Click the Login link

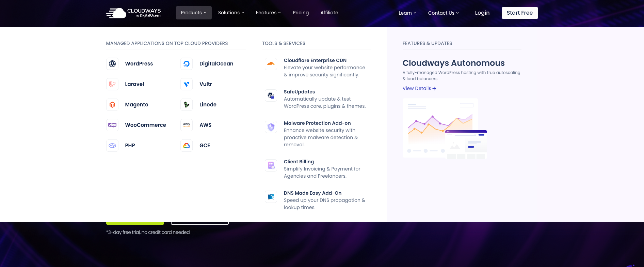(482, 13)
